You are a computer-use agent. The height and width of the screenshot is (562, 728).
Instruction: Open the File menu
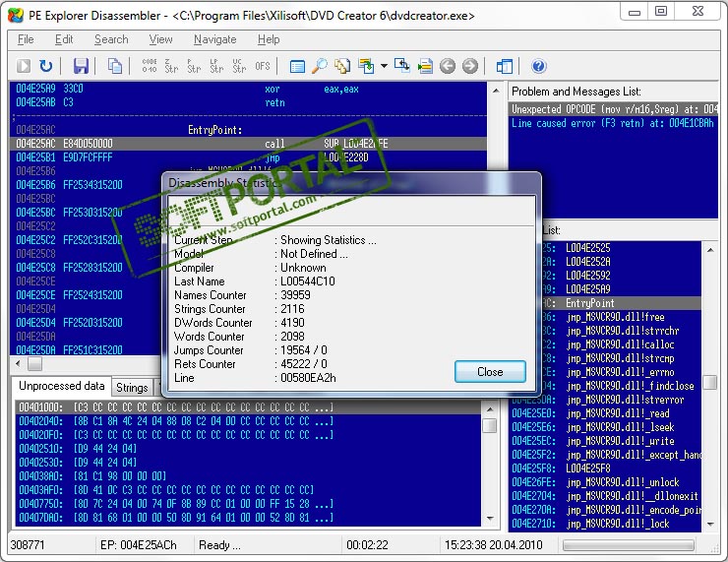pyautogui.click(x=26, y=39)
